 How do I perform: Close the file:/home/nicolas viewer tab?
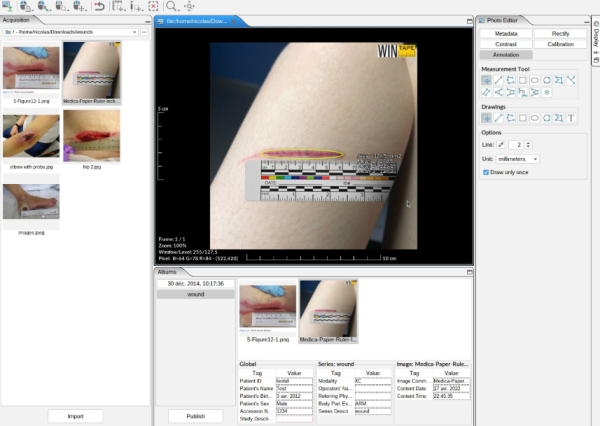(233, 21)
